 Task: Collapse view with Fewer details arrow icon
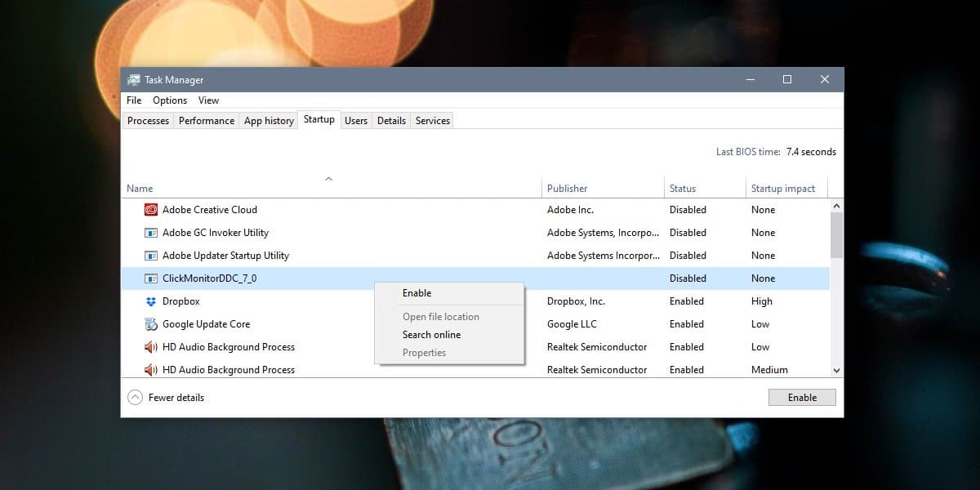(x=135, y=398)
